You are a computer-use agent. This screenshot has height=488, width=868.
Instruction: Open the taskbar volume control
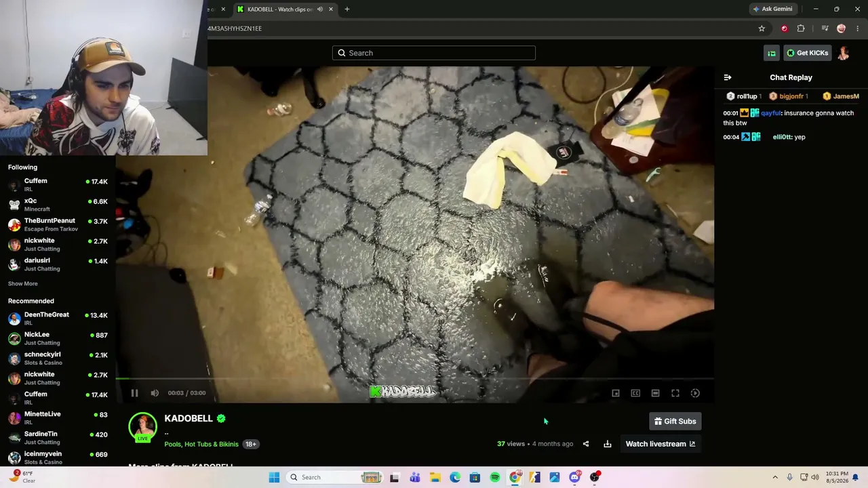[815, 477]
